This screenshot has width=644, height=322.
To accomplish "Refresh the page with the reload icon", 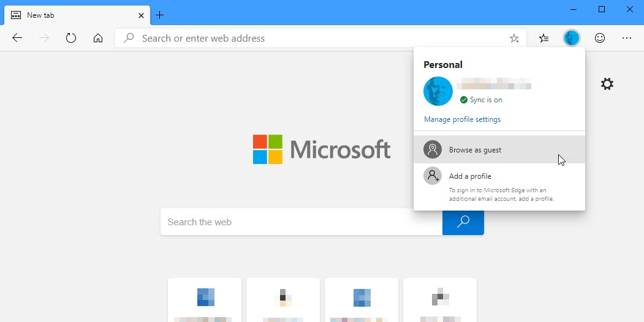I will pyautogui.click(x=71, y=38).
